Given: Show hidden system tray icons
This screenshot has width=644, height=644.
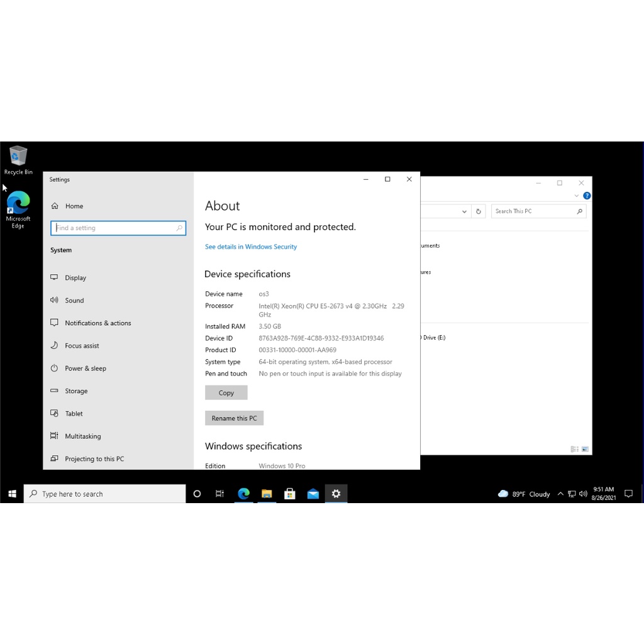Looking at the screenshot, I should pos(560,494).
